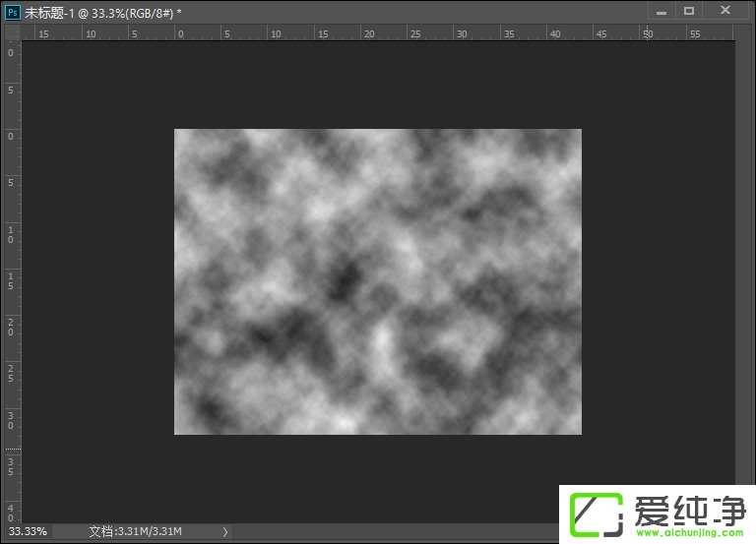The width and height of the screenshot is (756, 544).
Task: Maximize the 未标题-1 document window
Action: [x=689, y=11]
